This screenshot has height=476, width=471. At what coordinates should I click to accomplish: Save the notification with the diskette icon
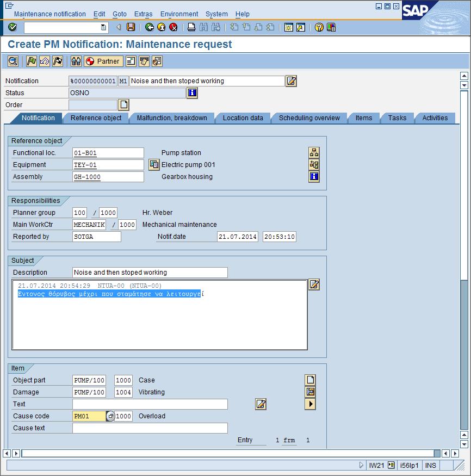pos(131,27)
